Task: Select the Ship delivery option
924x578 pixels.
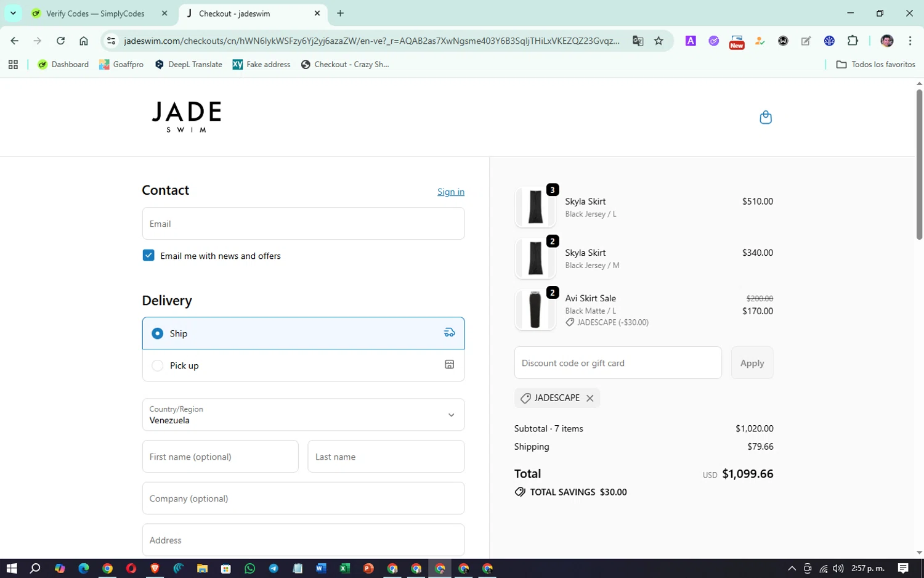Action: tap(303, 333)
